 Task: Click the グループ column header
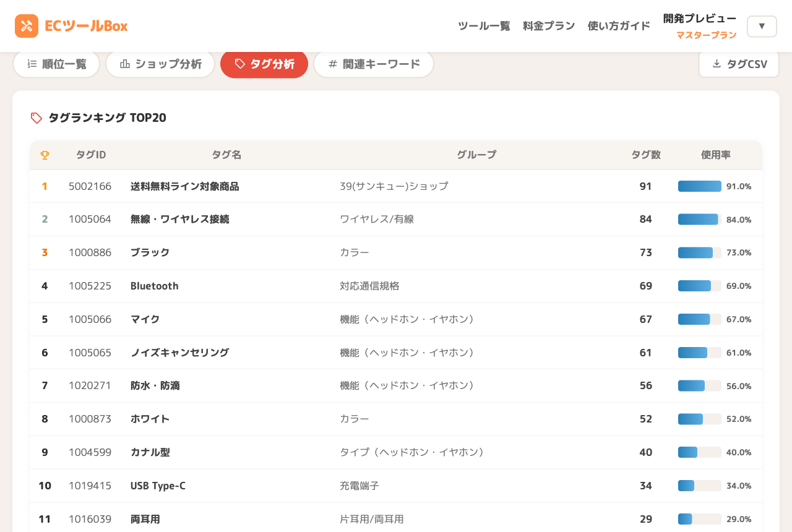coord(476,155)
